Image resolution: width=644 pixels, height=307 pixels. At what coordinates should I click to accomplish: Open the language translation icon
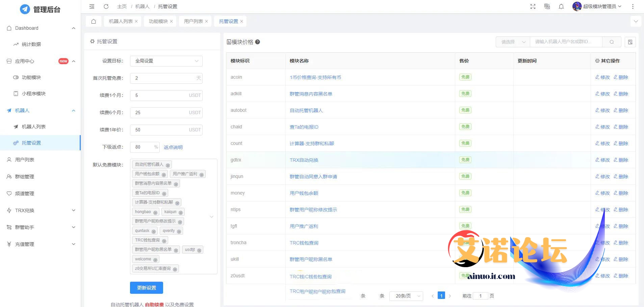[547, 6]
